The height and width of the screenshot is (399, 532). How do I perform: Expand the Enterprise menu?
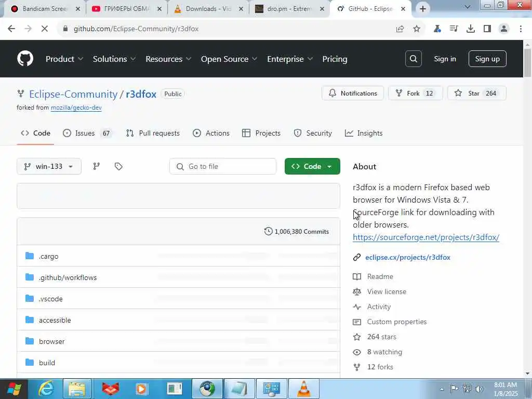(x=290, y=59)
